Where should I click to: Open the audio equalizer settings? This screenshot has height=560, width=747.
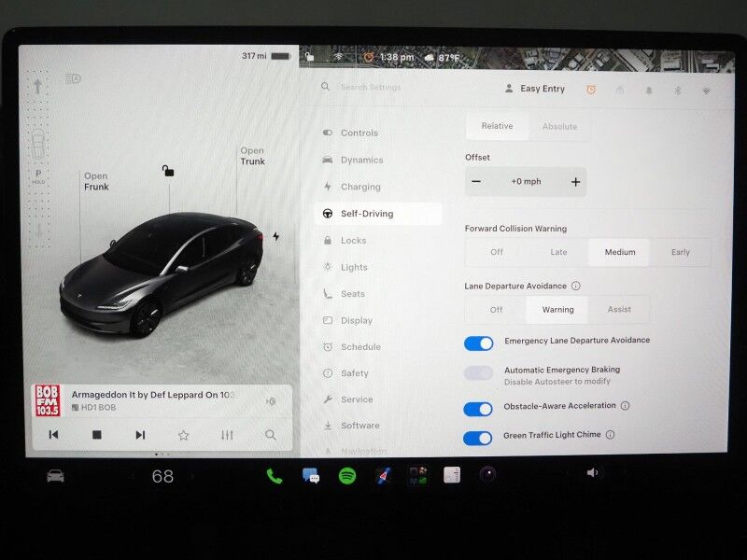[227, 435]
